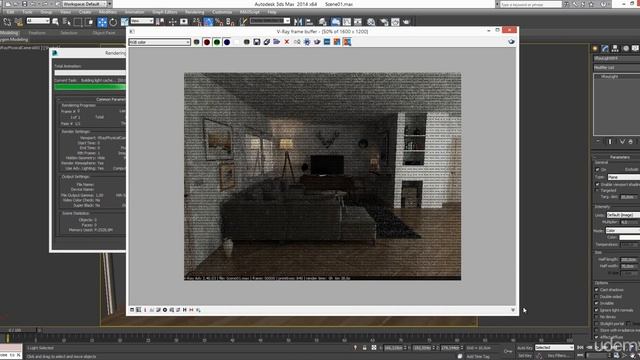
Task: Clear image with red X icon
Action: coord(287,42)
